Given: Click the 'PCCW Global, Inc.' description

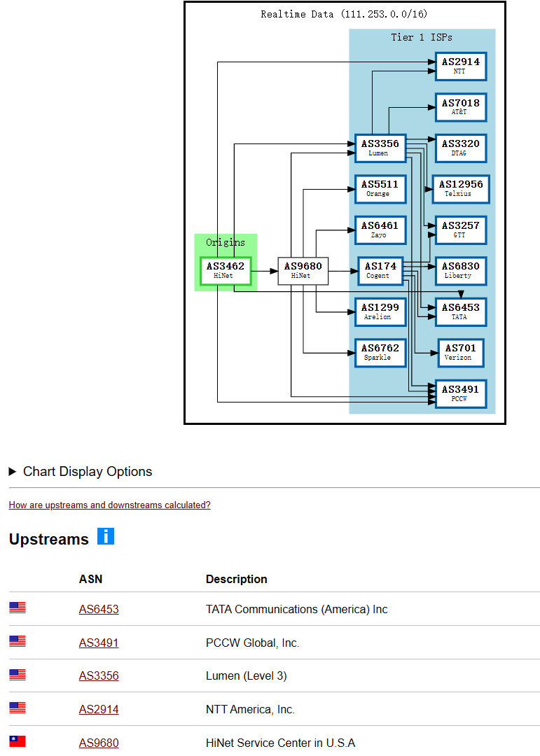Looking at the screenshot, I should (252, 643).
